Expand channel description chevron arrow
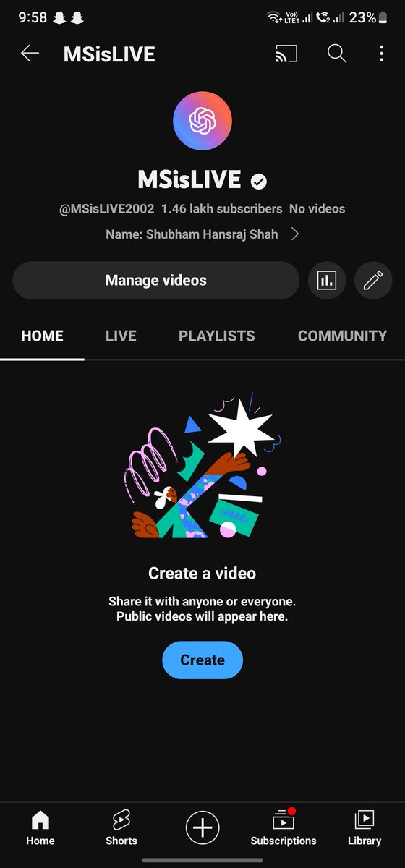This screenshot has width=405, height=868. pos(294,234)
